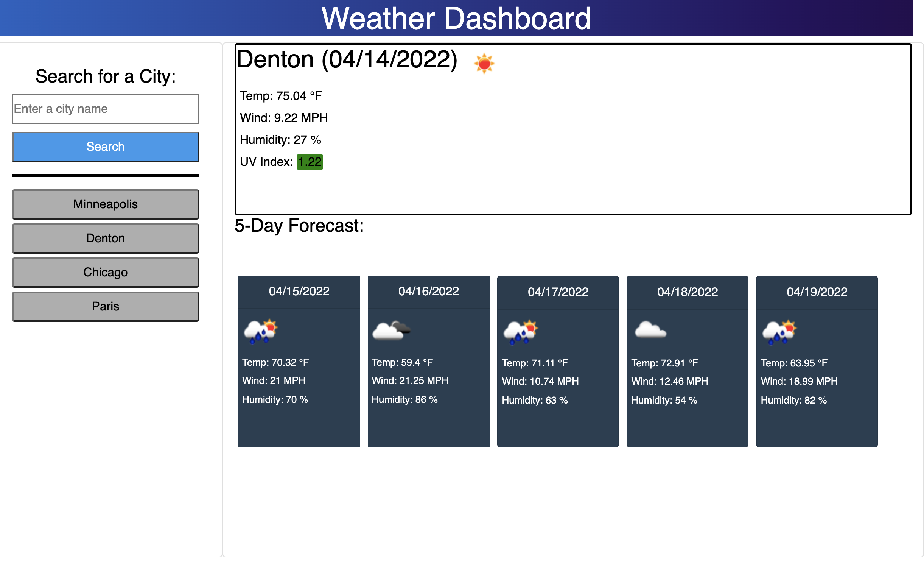Click the 04/16/2022 forecast card header
This screenshot has width=924, height=580.
coord(428,292)
